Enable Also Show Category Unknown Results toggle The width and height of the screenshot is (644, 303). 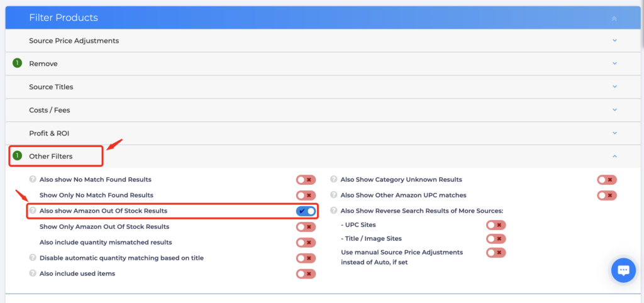pyautogui.click(x=607, y=180)
